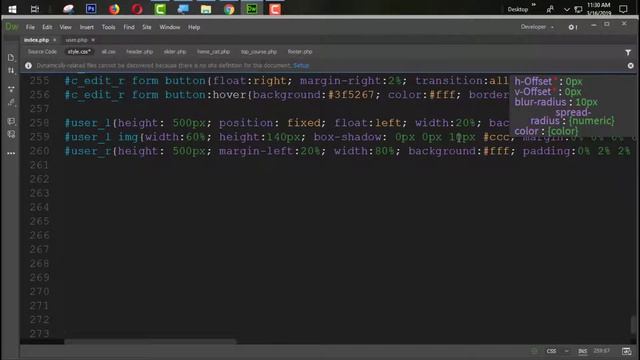Screen dimensions: 640x360
Task: Open Task View in the taskbar
Action: (35, 9)
